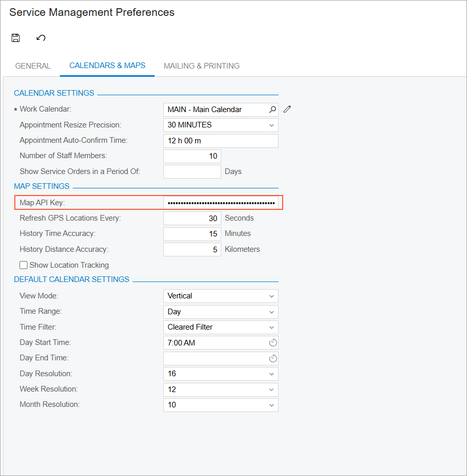
Task: Expand the Month Resolution dropdown
Action: point(271,405)
